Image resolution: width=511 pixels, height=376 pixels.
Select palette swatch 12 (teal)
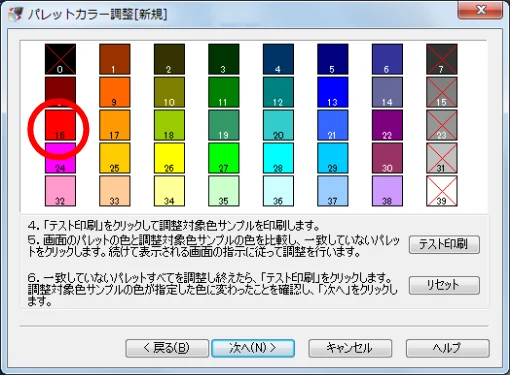pyautogui.click(x=278, y=92)
